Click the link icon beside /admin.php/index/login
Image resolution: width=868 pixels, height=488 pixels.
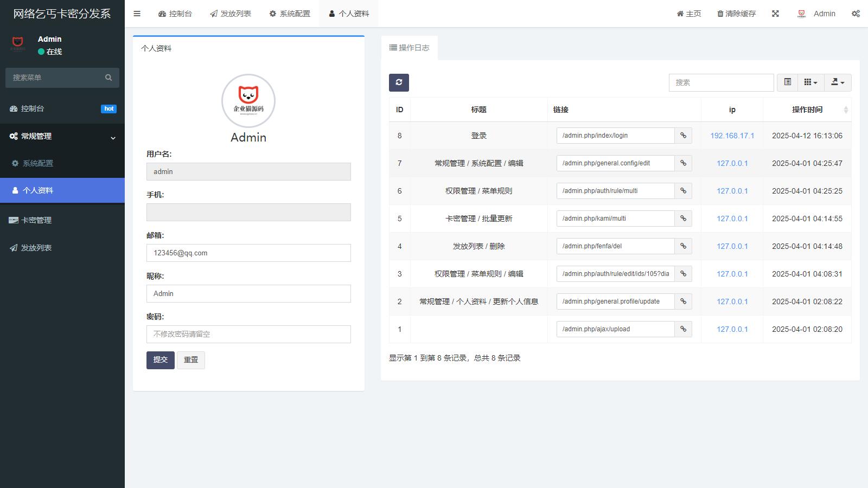(683, 136)
